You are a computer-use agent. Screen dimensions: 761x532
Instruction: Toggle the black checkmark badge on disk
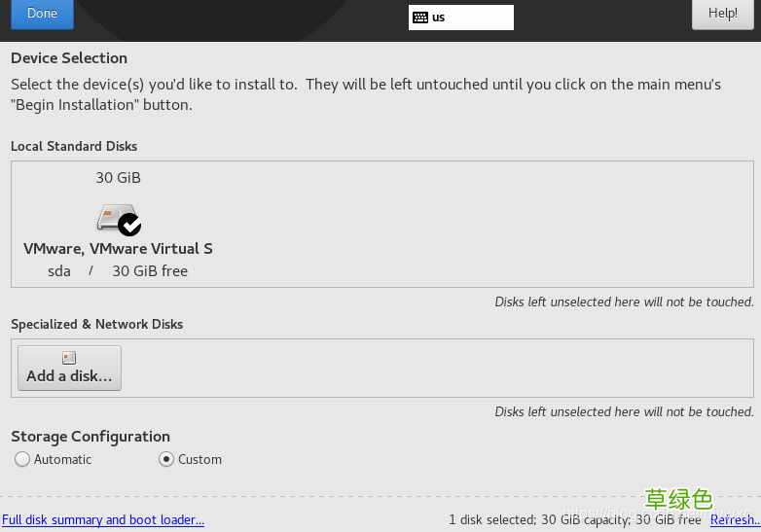pyautogui.click(x=129, y=225)
